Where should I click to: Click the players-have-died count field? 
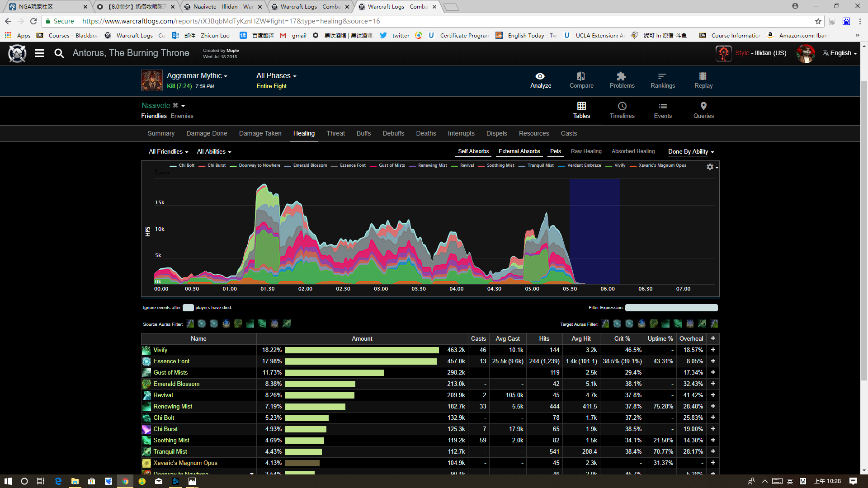(188, 308)
